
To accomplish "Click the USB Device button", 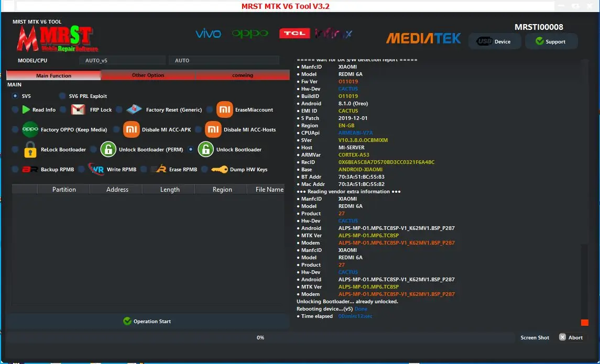I will (x=495, y=41).
